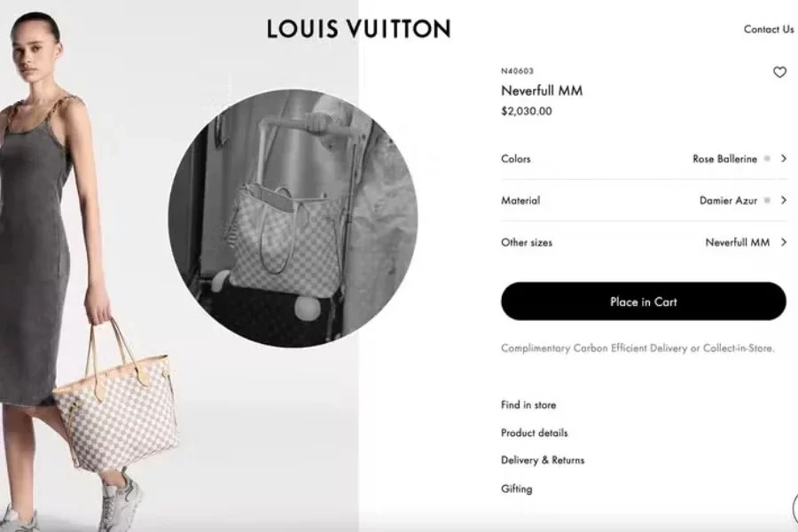Click the Neverfull MM product title
This screenshot has width=798, height=532.
click(x=542, y=90)
